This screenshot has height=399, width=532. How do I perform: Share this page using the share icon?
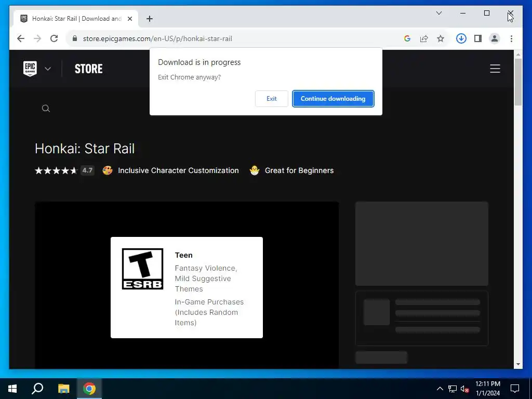(x=424, y=38)
